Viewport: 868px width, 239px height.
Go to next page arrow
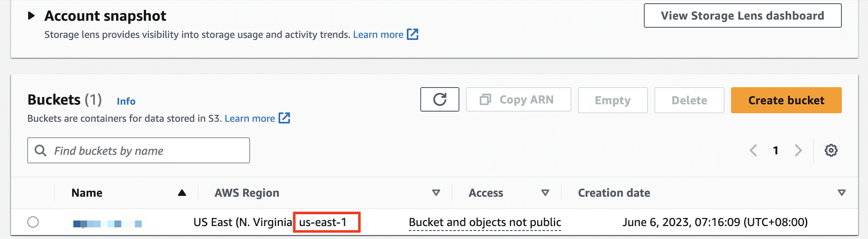point(798,150)
